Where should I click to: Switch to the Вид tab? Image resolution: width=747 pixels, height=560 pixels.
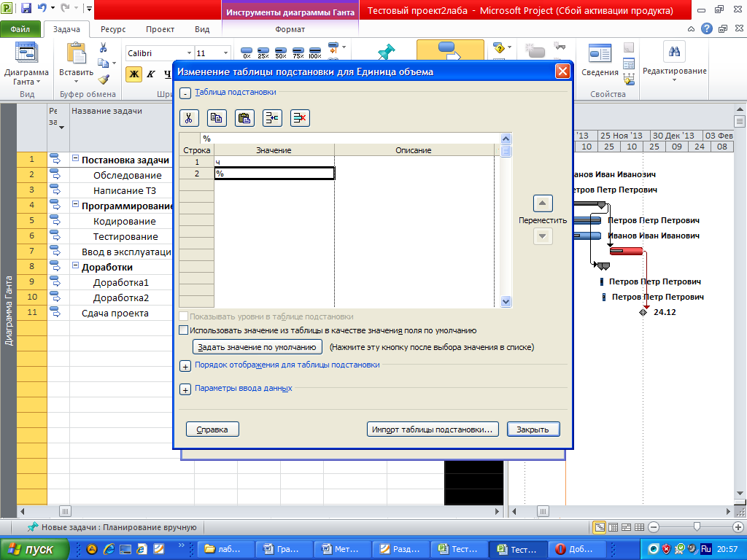pyautogui.click(x=202, y=29)
